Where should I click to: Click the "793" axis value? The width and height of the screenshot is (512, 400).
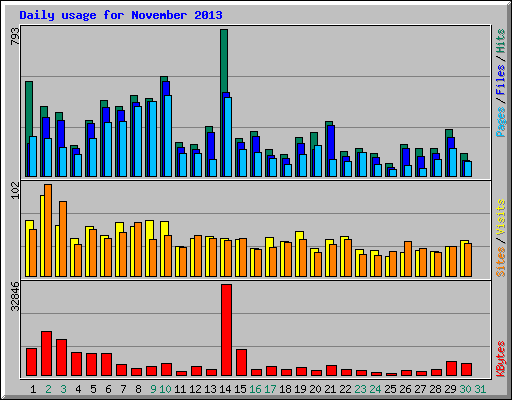15,36
